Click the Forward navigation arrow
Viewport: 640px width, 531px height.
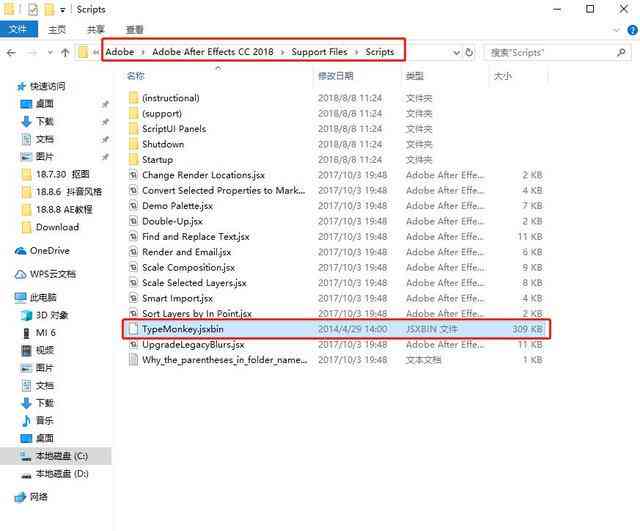point(32,52)
